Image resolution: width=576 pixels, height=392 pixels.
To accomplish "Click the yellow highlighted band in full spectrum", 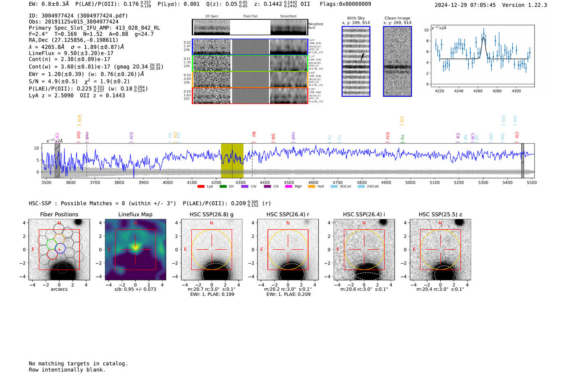I will click(232, 160).
